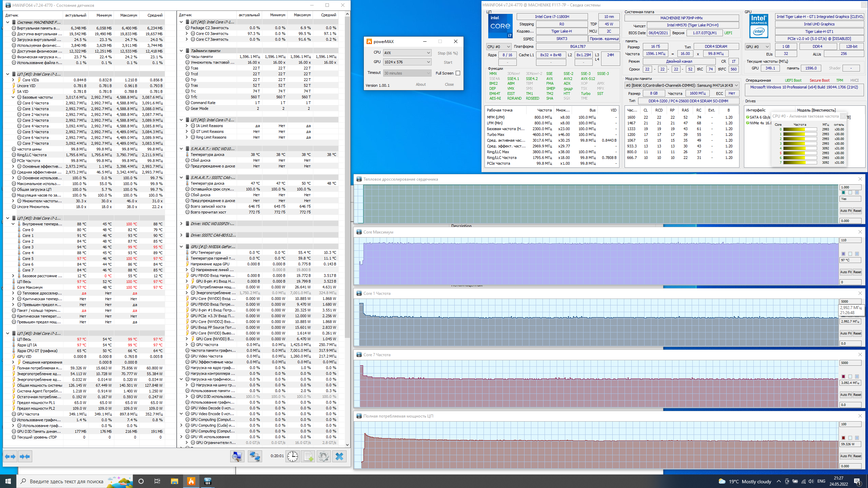This screenshot has height=488, width=868.
Task: Click the 19°C Mostly cloudy weather widget
Action: pos(745,481)
